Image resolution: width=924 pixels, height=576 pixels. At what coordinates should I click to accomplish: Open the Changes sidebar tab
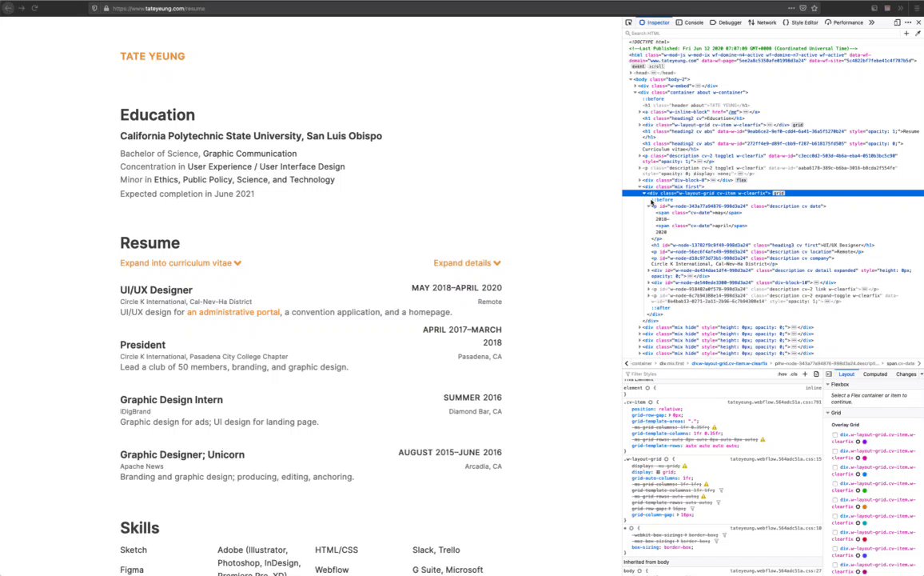click(906, 374)
